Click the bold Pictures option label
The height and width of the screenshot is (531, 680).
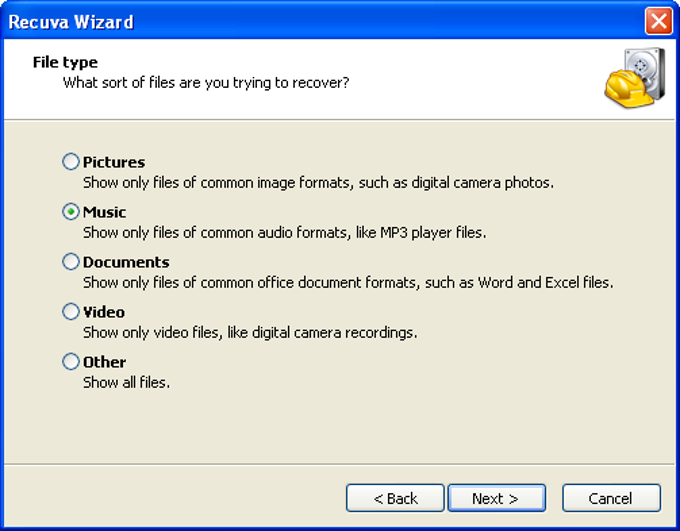click(114, 162)
